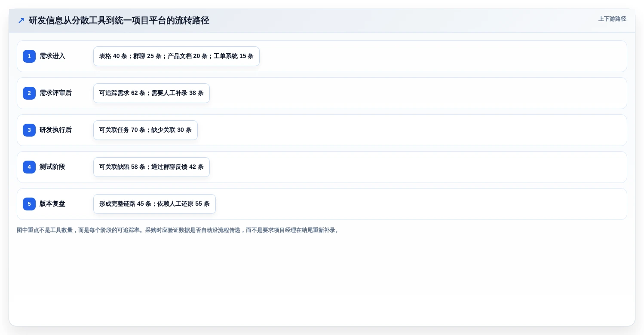
Task: Click the 测试阶段 step label
Action: 52,167
